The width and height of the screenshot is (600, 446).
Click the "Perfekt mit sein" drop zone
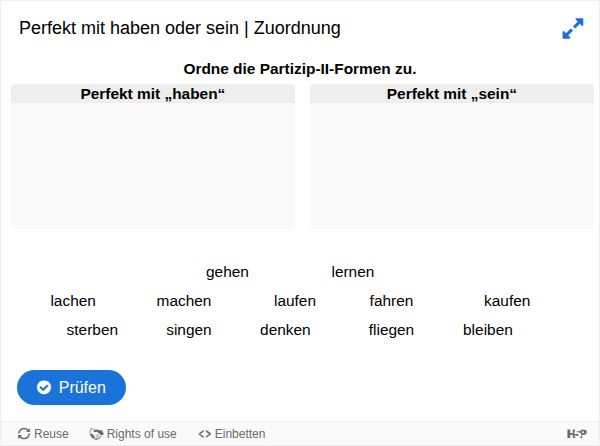click(452, 165)
